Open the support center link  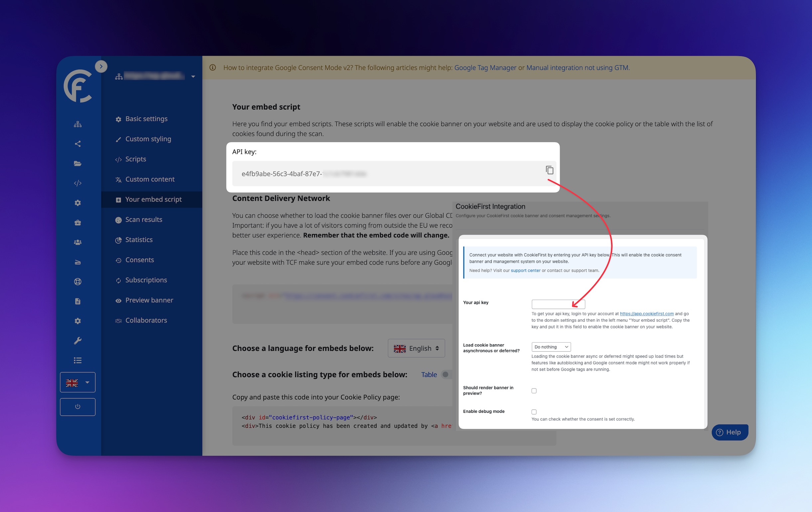pyautogui.click(x=525, y=270)
